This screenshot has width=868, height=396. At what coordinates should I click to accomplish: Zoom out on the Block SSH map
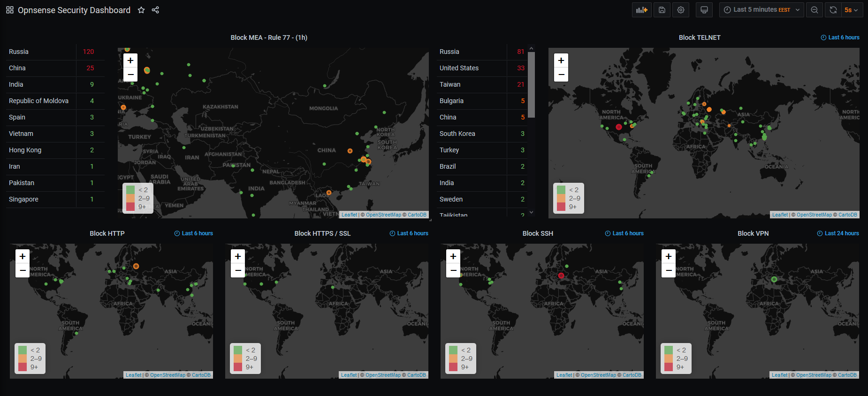[453, 270]
